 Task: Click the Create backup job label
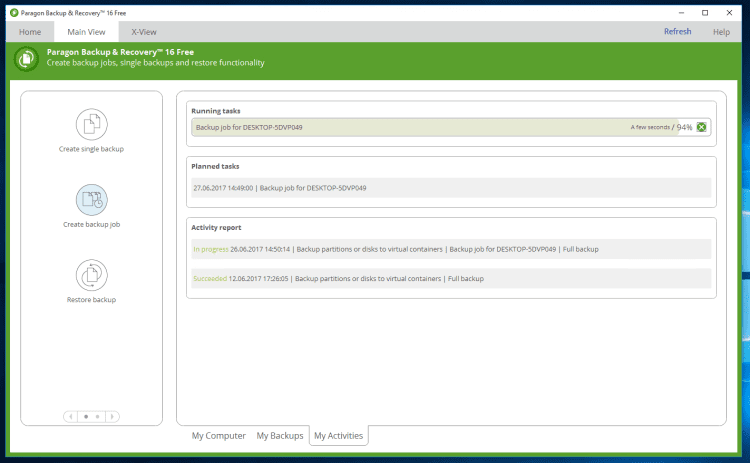click(x=91, y=224)
